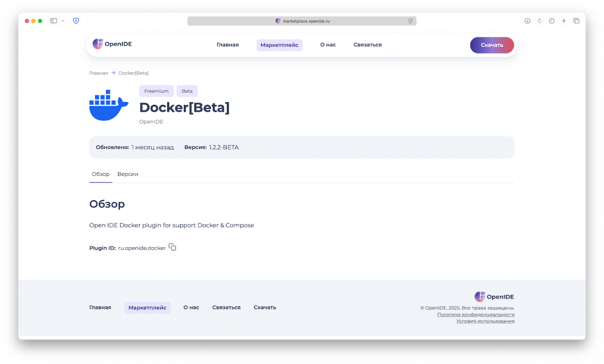604x364 pixels.
Task: Reload the page with the refresh icon
Action: coord(539,21)
